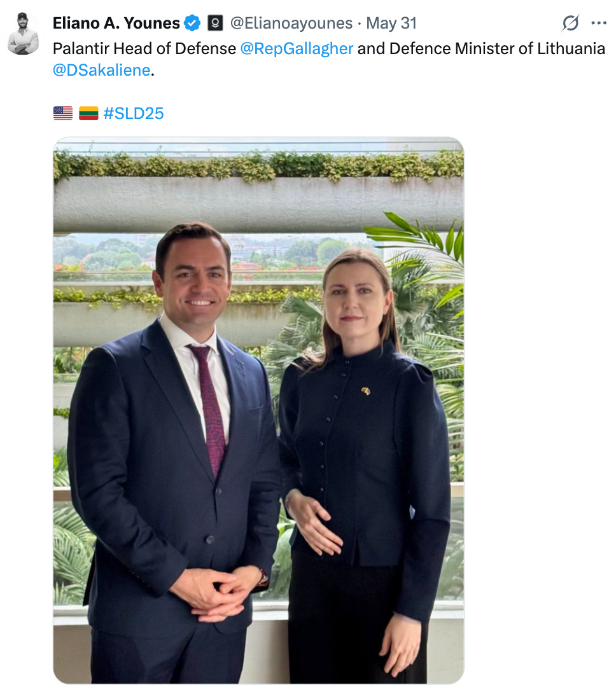Viewport: 616px width, 692px height.
Task: Click the text "Defence Minister of Lithuania"
Action: tap(497, 48)
